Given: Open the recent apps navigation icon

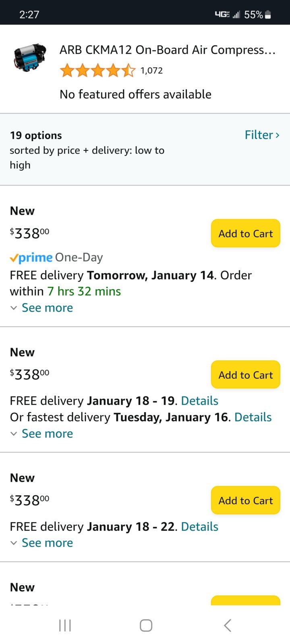Looking at the screenshot, I should pyautogui.click(x=65, y=625).
